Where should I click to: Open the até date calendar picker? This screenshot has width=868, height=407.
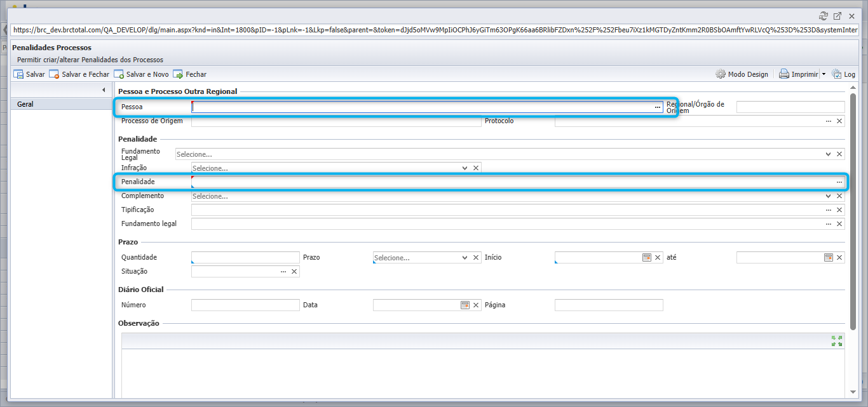tap(829, 258)
